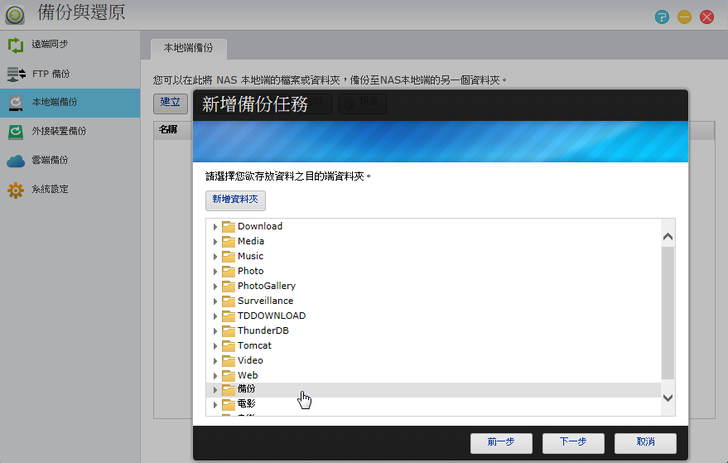Expand the Surveillance folder arrow

click(215, 301)
